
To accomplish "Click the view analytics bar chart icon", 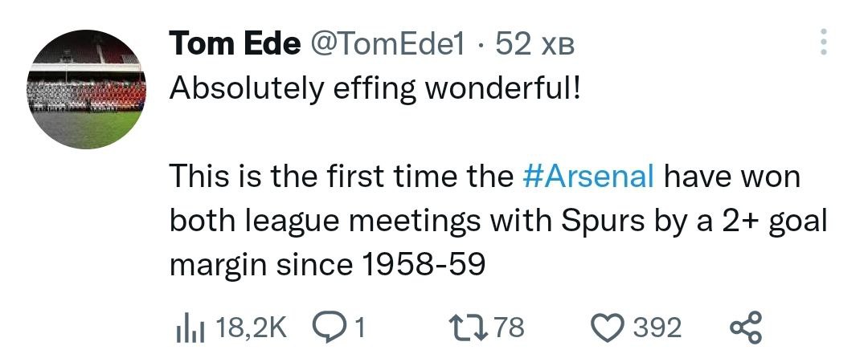I will [x=187, y=328].
